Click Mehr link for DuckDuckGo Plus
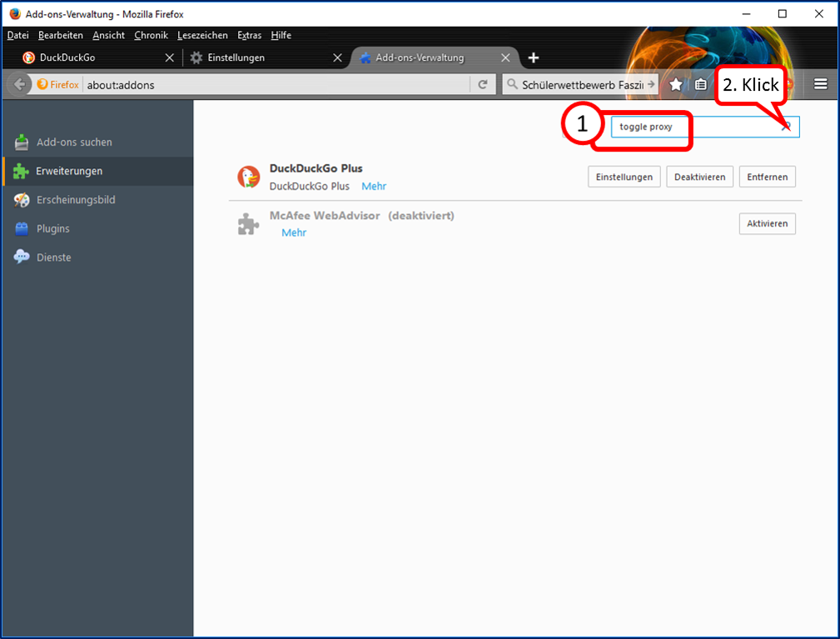Viewport: 840px width, 639px height. [x=374, y=186]
